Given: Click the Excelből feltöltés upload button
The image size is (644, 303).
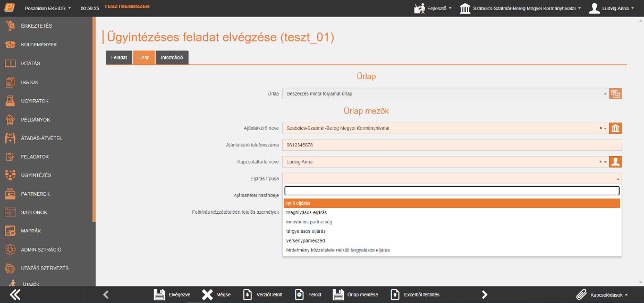Looking at the screenshot, I should [415, 295].
